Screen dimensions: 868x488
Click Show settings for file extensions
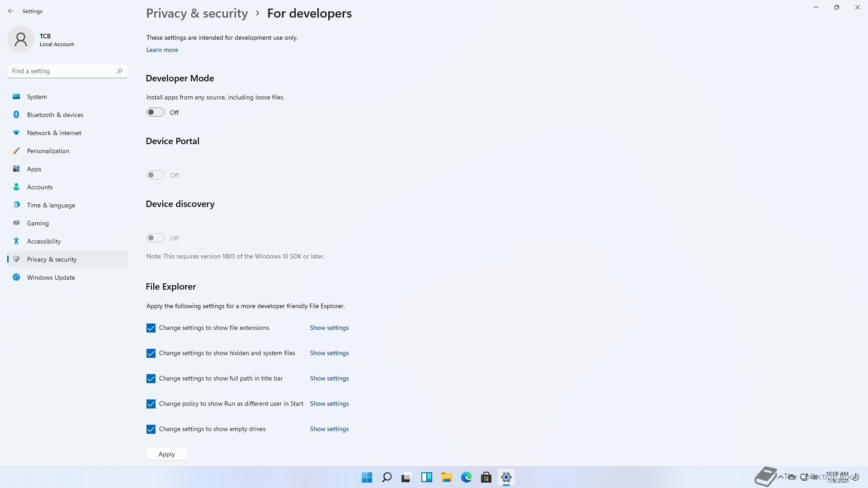coord(329,328)
